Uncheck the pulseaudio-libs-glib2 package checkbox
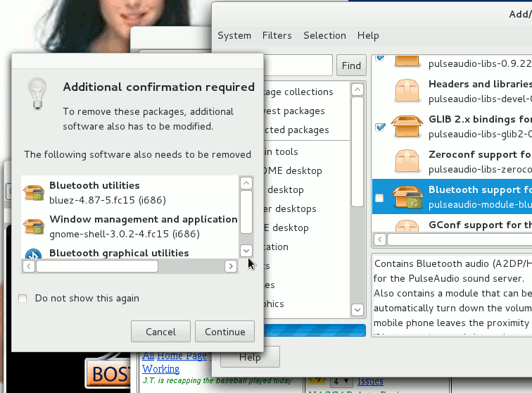This screenshot has width=532, height=393. tap(380, 127)
